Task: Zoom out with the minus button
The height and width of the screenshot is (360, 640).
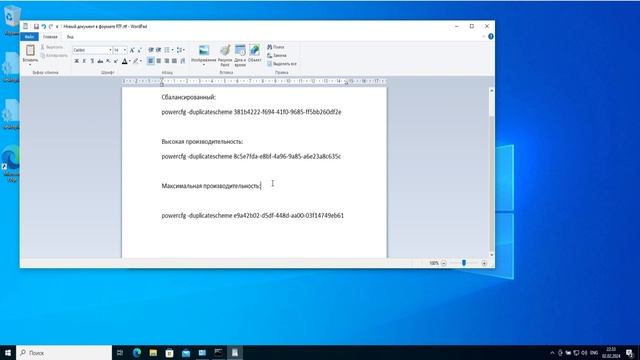Action: [444, 263]
